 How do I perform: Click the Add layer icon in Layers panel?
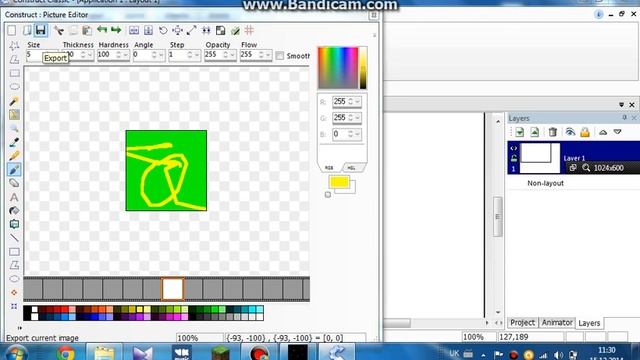coord(520,132)
